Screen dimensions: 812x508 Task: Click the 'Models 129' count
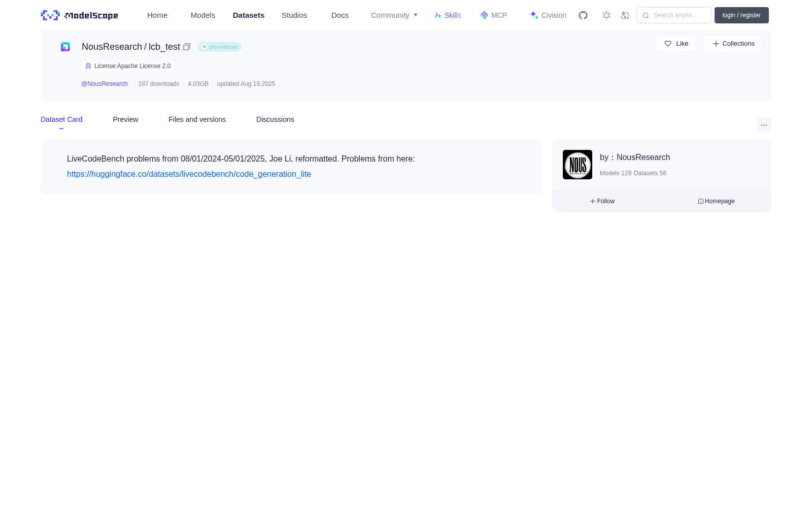coord(616,173)
